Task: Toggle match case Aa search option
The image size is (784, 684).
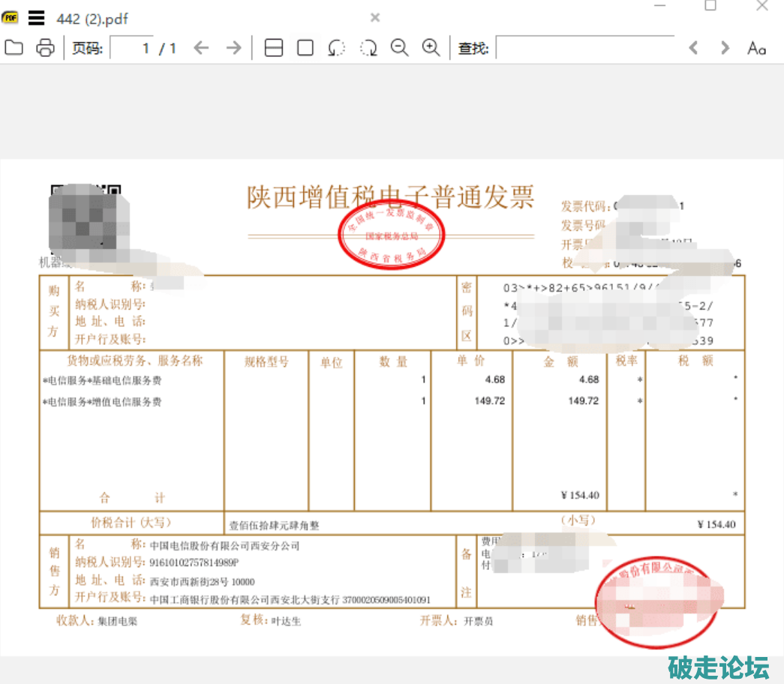Action: click(x=756, y=49)
